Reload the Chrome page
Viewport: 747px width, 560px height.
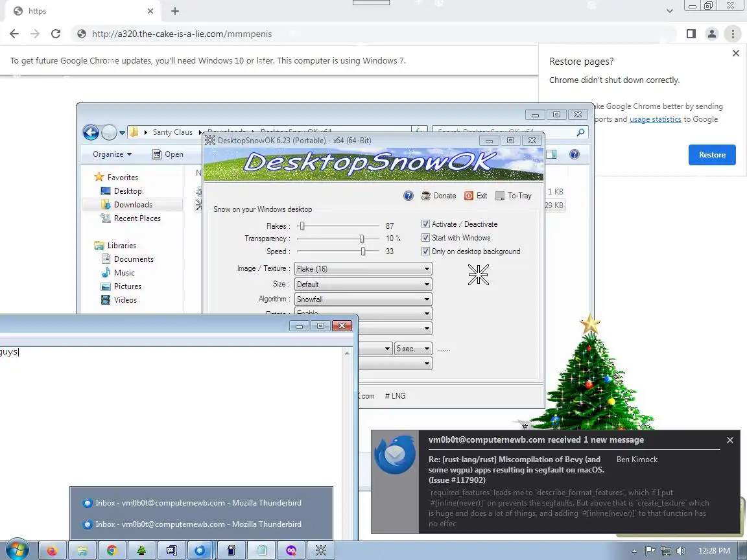pyautogui.click(x=56, y=34)
